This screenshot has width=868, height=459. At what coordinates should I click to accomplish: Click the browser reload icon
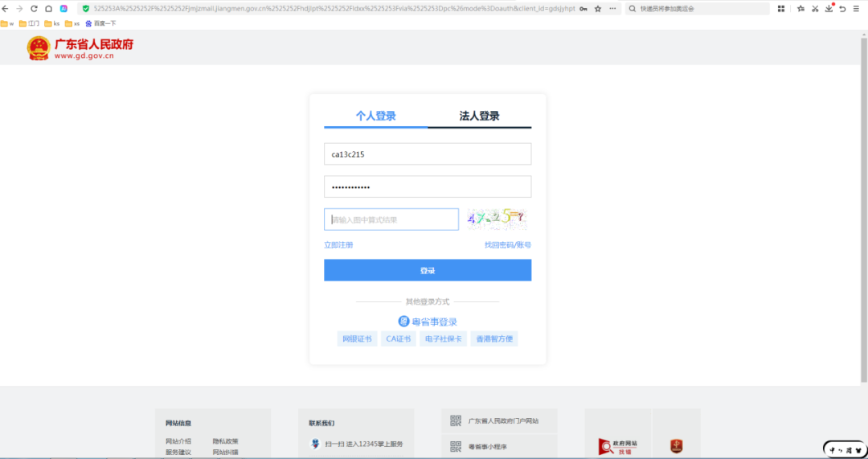click(34, 8)
